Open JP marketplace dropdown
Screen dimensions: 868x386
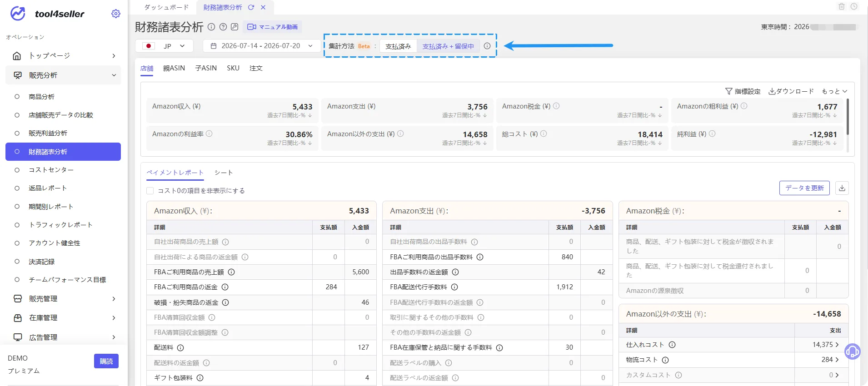(164, 46)
